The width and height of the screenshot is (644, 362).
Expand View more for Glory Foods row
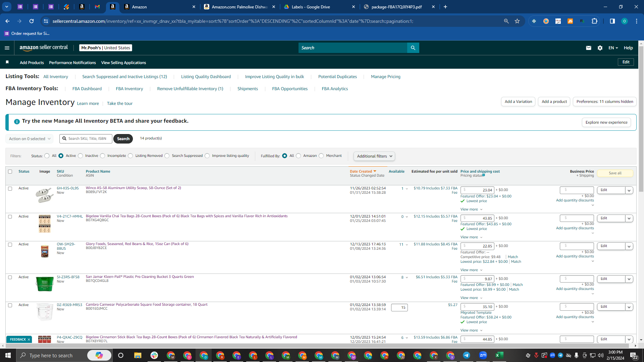coord(471,270)
